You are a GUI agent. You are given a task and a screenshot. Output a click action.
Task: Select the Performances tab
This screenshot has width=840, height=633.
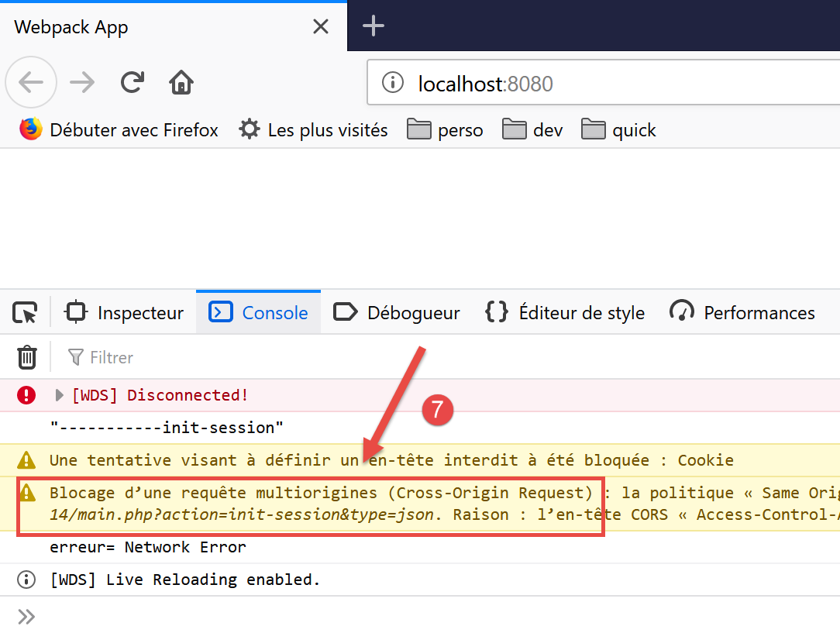coord(742,313)
